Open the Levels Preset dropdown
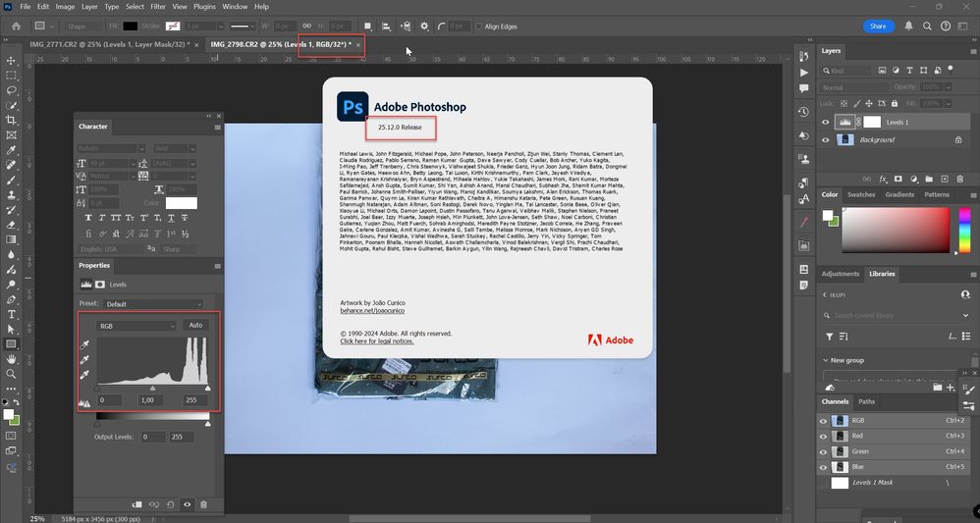The height and width of the screenshot is (523, 980). [152, 304]
